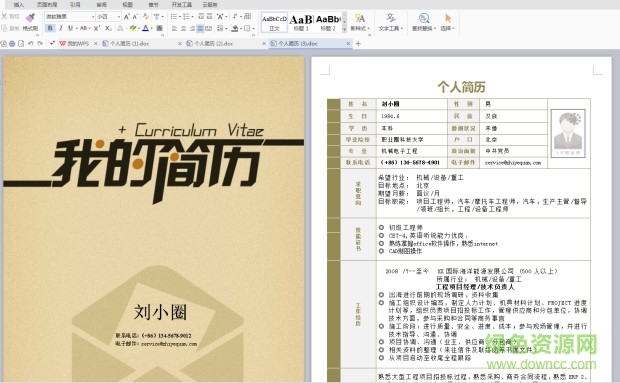Click the Chinese layout icon

pos(220,17)
